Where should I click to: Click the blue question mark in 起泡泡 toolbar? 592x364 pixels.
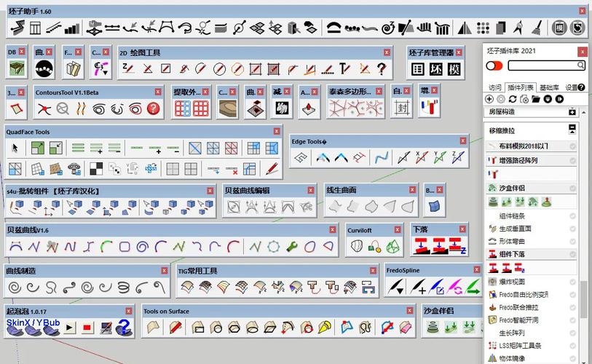(124, 327)
